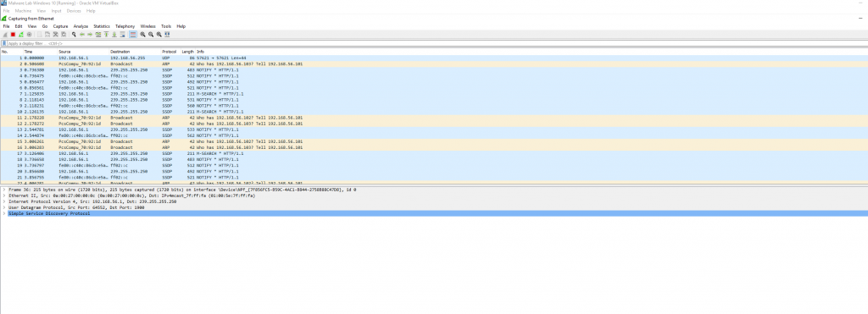Open a capture file icon
Viewport: 868px width, 314px height.
[39, 34]
